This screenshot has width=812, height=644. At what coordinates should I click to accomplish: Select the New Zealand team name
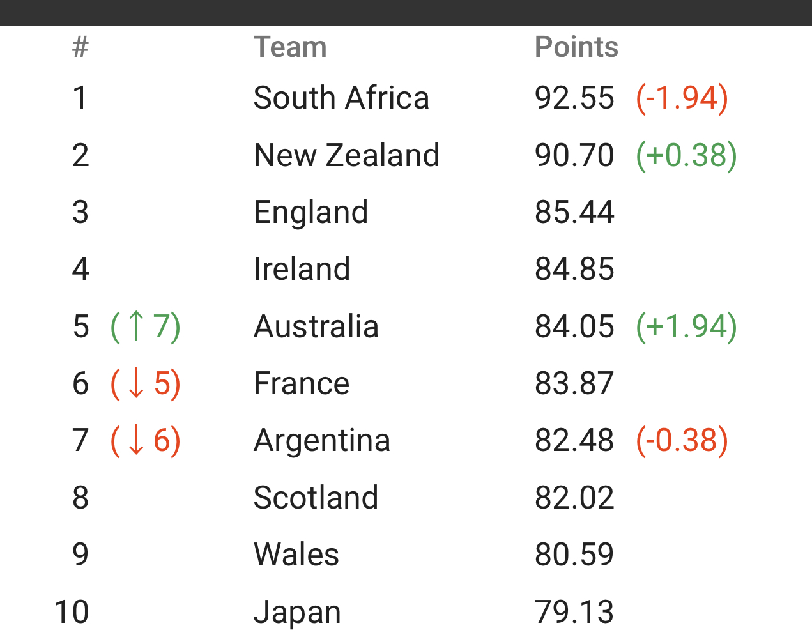(x=347, y=155)
